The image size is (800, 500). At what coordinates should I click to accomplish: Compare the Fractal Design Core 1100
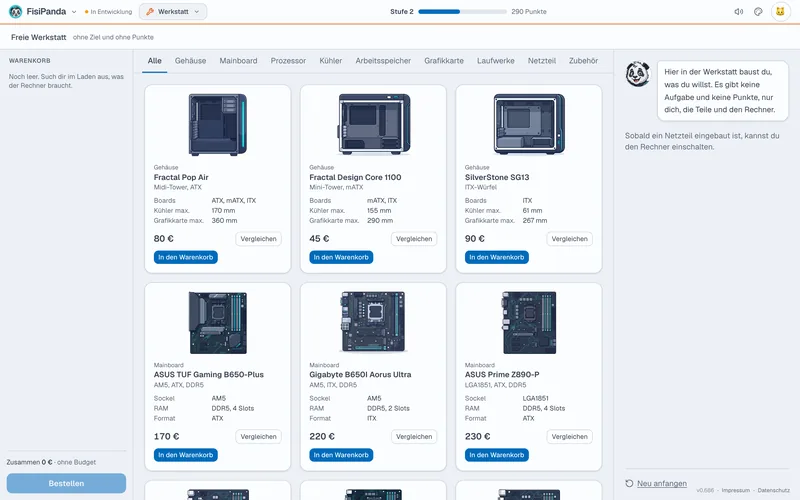414,239
